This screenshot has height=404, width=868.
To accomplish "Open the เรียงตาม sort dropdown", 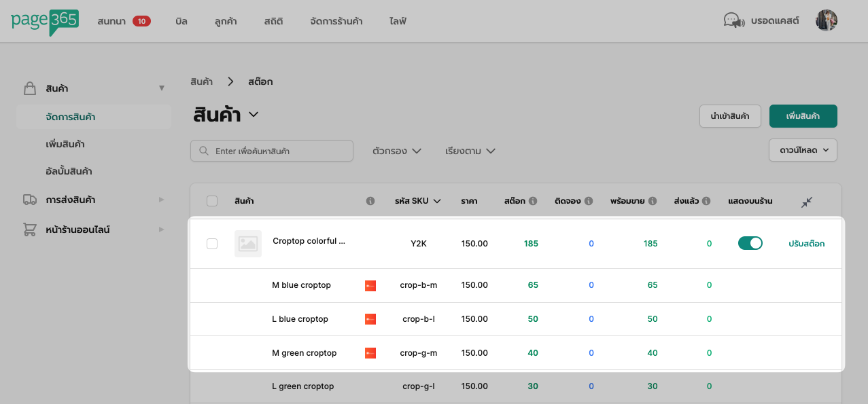I will click(x=470, y=151).
